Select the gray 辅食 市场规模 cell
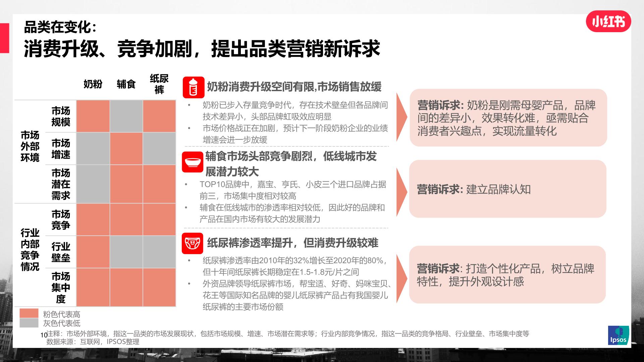The height and width of the screenshot is (362, 644). (x=126, y=116)
